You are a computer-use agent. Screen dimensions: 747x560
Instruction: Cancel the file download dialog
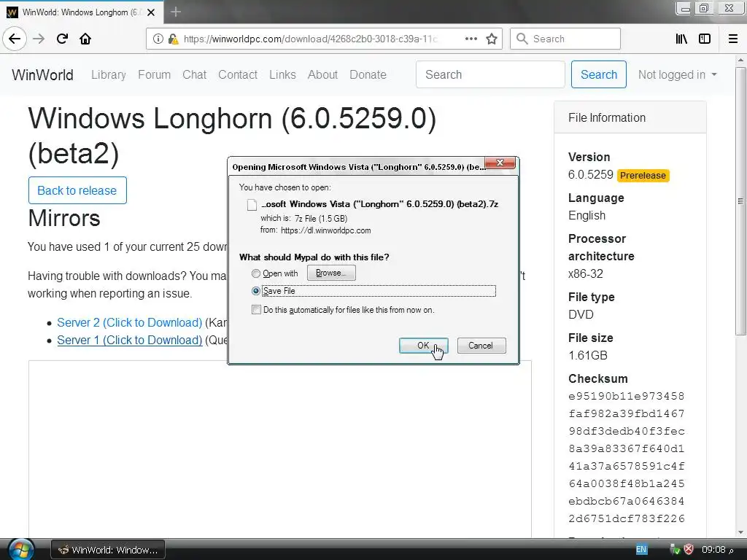click(481, 346)
